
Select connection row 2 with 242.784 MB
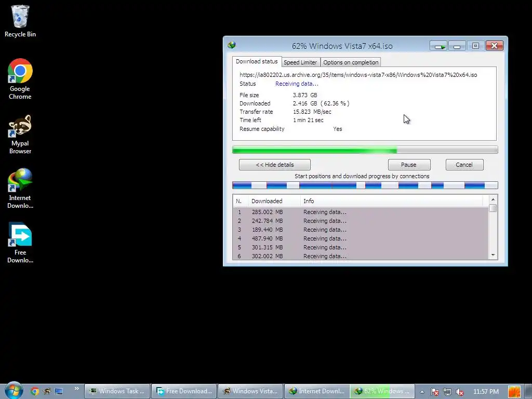(x=361, y=221)
